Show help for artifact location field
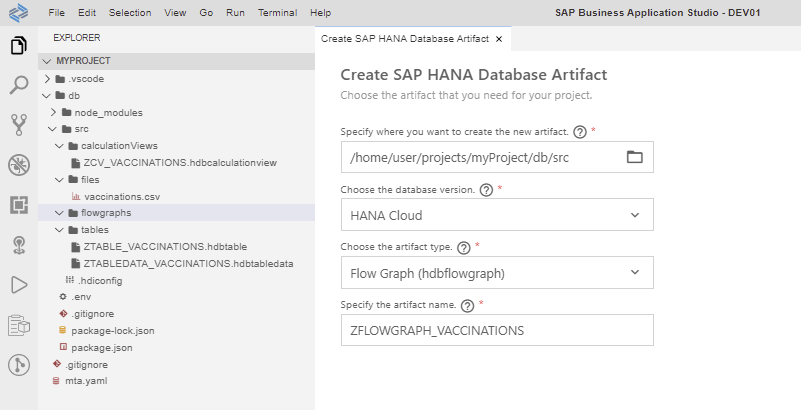801x410 pixels. click(x=579, y=132)
